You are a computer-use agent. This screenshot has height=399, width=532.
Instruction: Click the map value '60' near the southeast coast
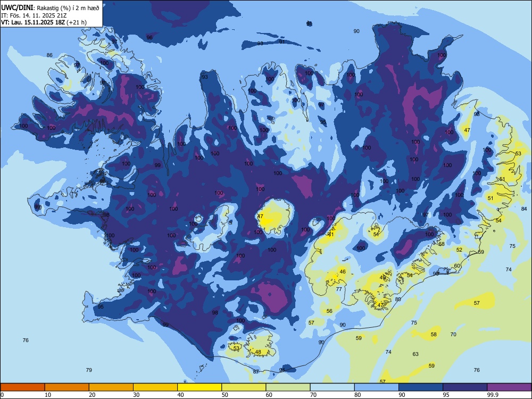click(x=457, y=266)
